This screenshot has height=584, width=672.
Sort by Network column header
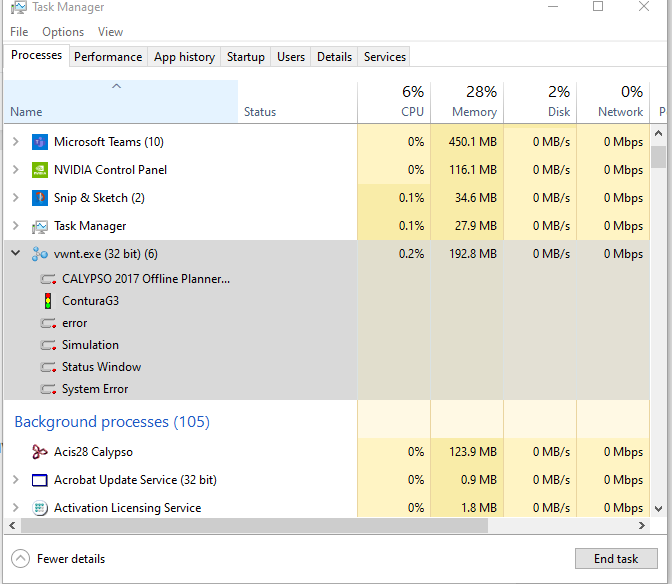click(x=613, y=102)
